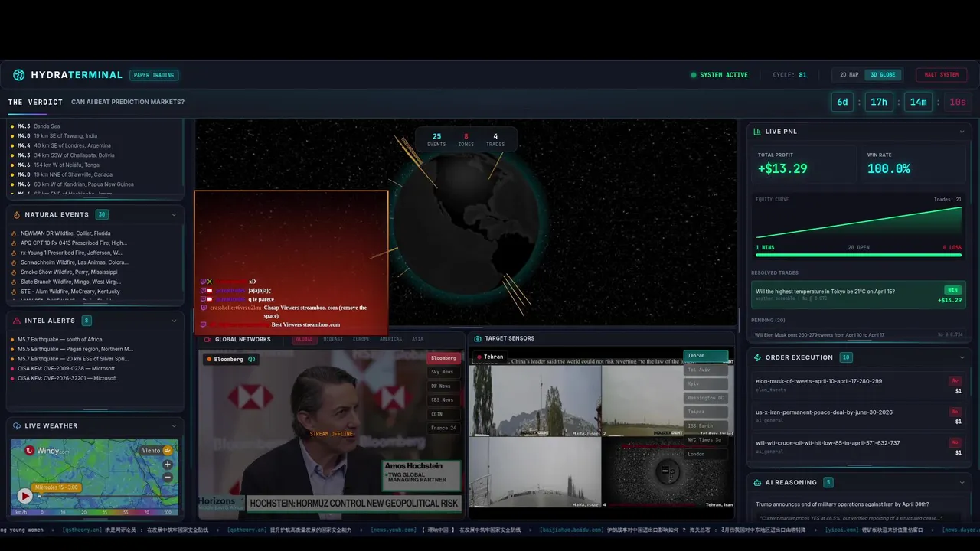Select the London sensor location
Viewport: 980px width, 551px height.
(706, 454)
